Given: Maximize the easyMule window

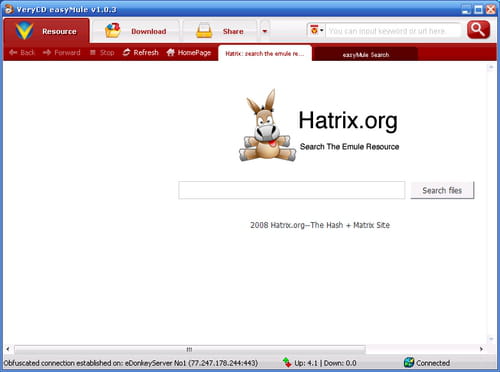Looking at the screenshot, I should click(x=478, y=9).
